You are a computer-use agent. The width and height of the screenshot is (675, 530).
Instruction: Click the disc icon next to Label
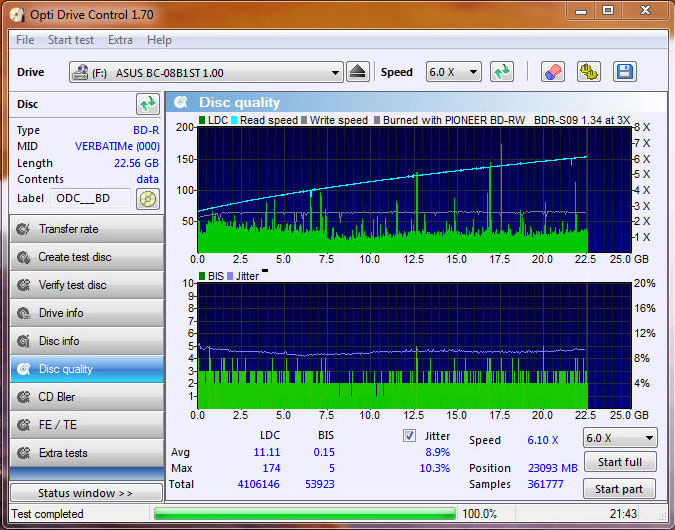tap(148, 199)
